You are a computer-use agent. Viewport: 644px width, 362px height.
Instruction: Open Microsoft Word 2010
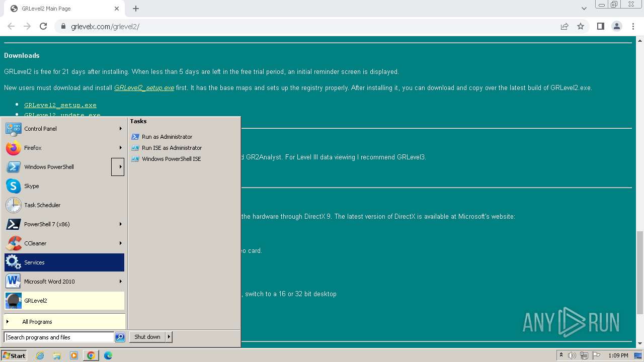[x=64, y=282]
